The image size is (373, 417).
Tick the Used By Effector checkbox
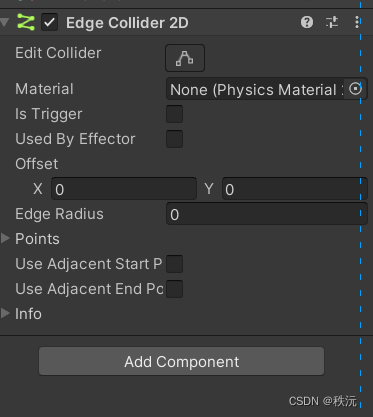174,139
